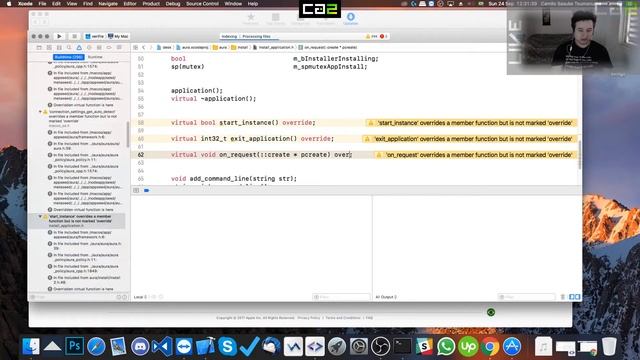Go forward with jump bar right arrow
Screen dimensions: 640x360
[x=151, y=48]
